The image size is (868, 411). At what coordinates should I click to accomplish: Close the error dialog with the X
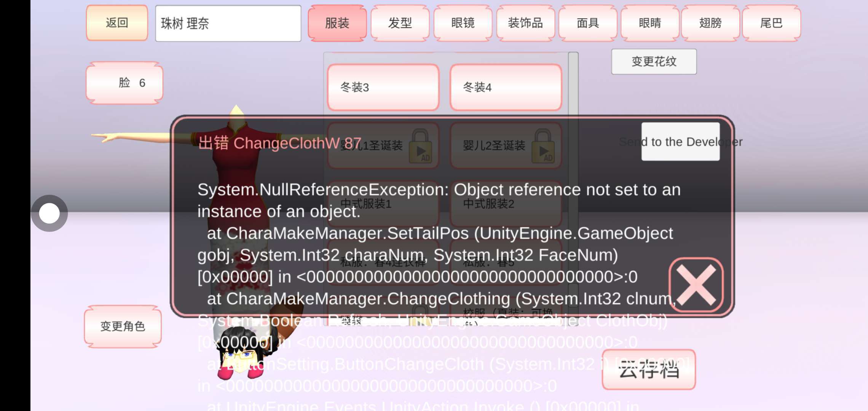[x=696, y=285]
